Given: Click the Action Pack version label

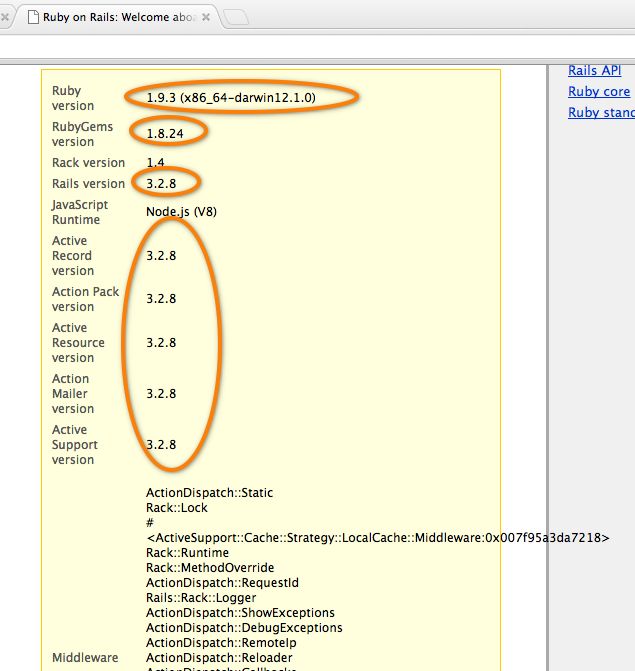Looking at the screenshot, I should pos(85,299).
